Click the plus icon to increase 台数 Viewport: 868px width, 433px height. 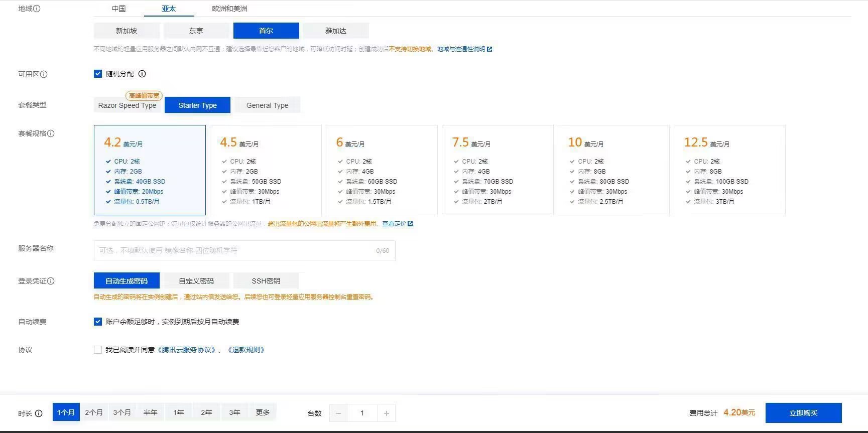click(x=386, y=413)
